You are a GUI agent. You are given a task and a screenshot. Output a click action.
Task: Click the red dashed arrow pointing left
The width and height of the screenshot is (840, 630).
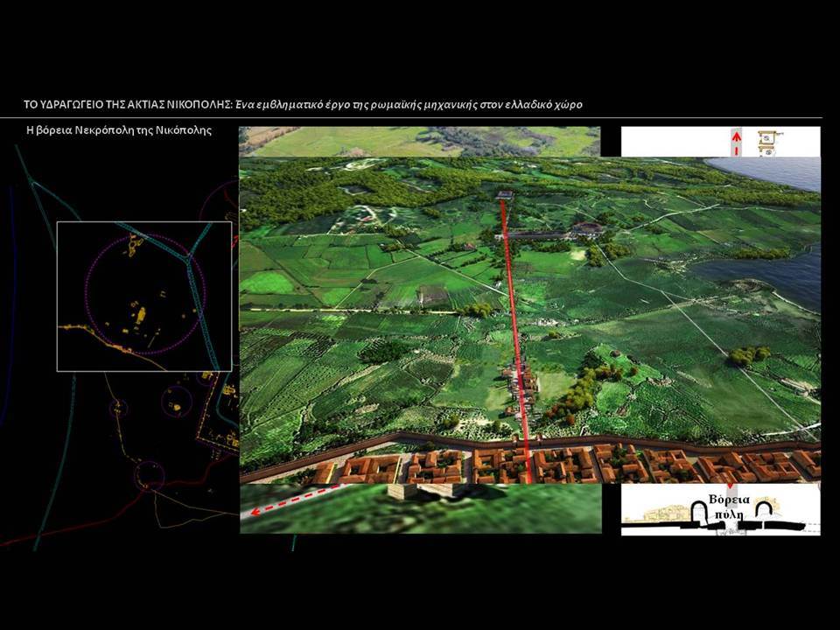pyautogui.click(x=295, y=500)
